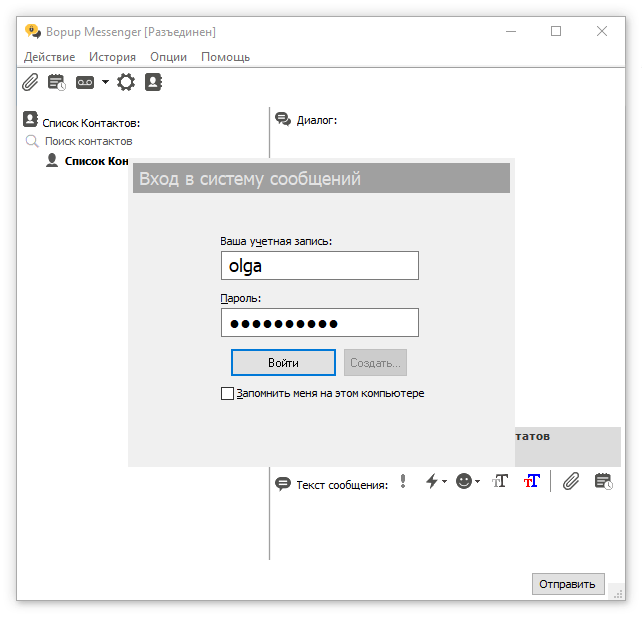This screenshot has height=619, width=642.
Task: Click the account name field containing olga
Action: (x=320, y=266)
